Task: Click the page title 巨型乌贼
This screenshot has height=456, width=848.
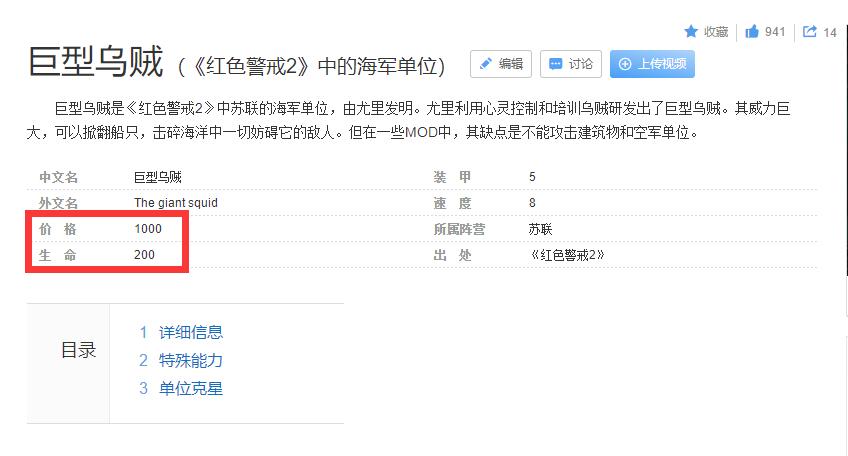Action: 96,62
